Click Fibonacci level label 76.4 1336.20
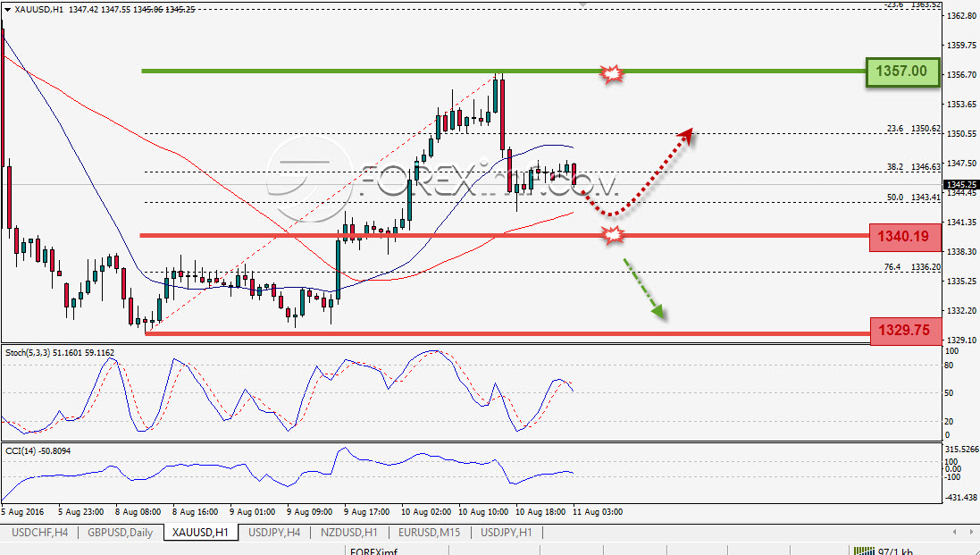This screenshot has height=555, width=980. (x=912, y=267)
